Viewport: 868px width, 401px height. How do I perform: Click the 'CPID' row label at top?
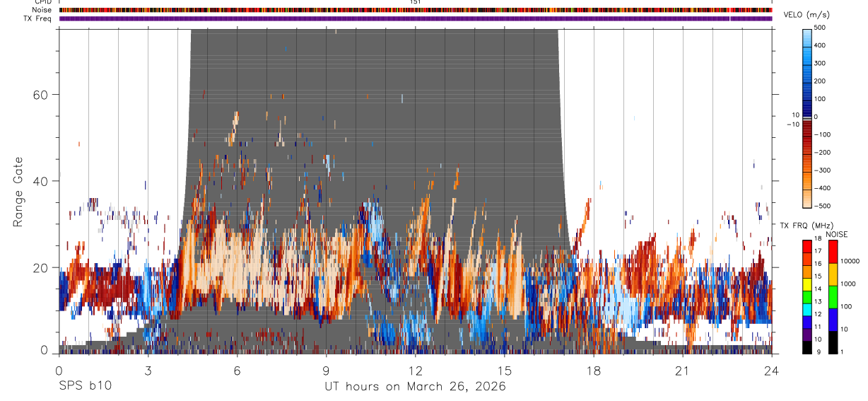coord(42,2)
